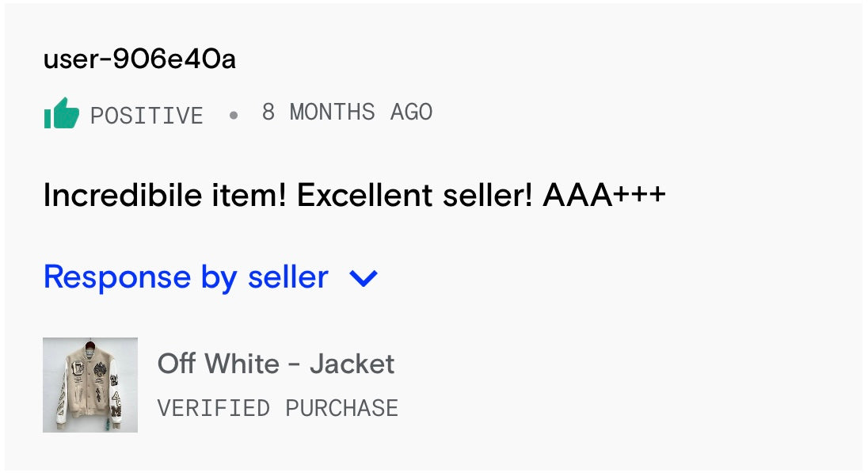This screenshot has width=868, height=473.
Task: View the varsity jacket product image
Action: 90,385
